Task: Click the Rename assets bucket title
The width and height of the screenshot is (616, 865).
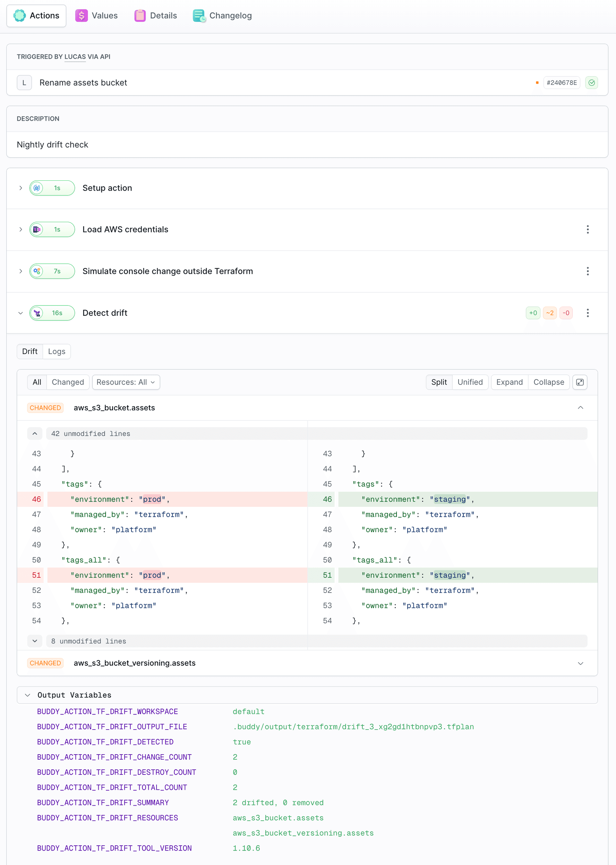Action: pos(83,83)
